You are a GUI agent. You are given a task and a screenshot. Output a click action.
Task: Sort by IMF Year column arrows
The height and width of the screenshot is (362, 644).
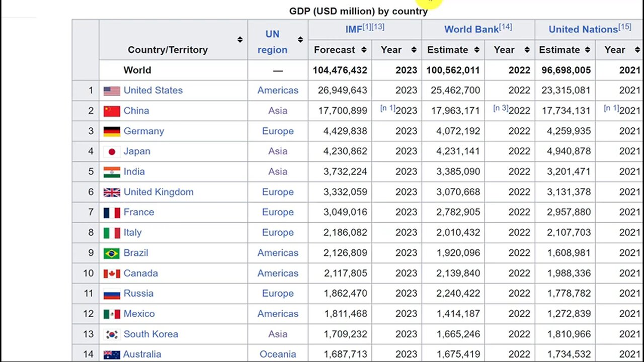(414, 50)
